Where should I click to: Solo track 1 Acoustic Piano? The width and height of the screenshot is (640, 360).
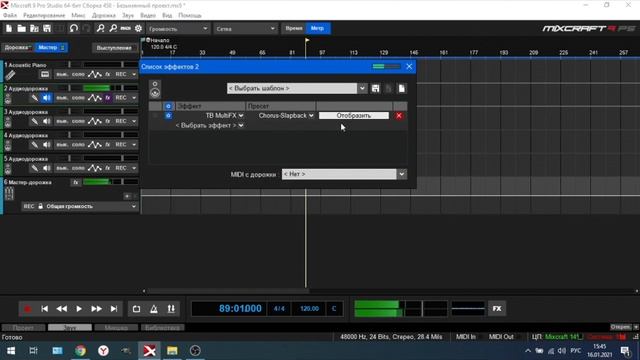point(78,74)
